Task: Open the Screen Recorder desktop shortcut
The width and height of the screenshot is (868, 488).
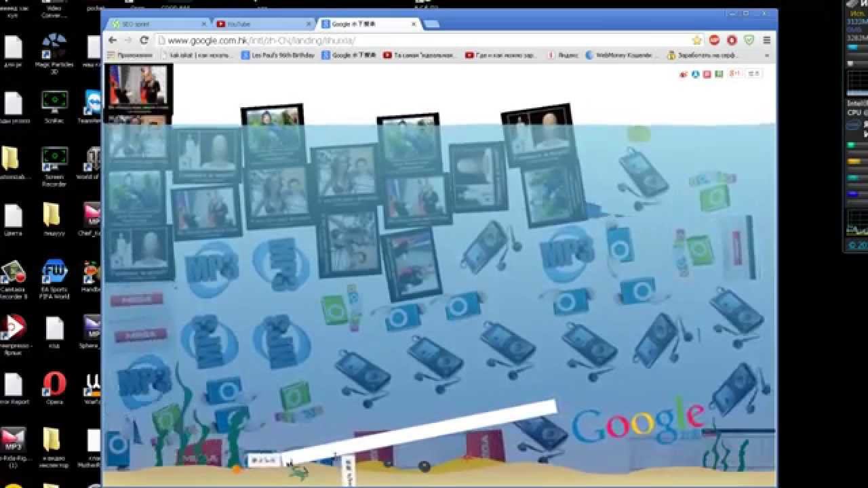Action: (x=54, y=167)
